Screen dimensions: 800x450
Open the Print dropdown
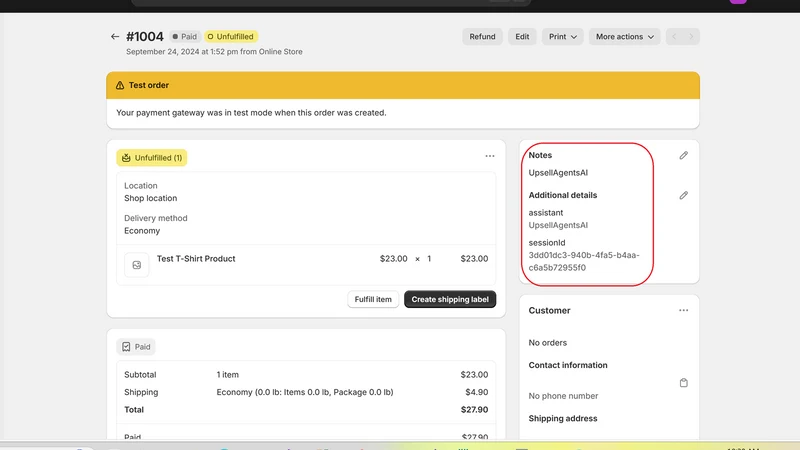point(563,37)
